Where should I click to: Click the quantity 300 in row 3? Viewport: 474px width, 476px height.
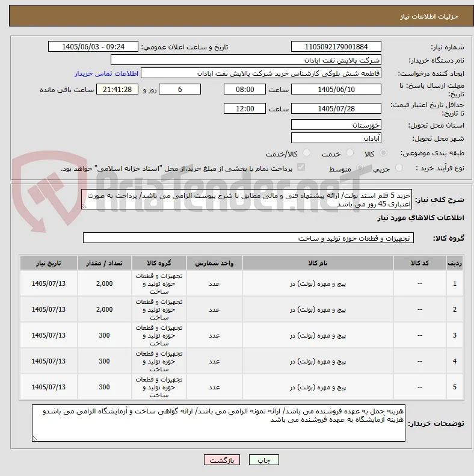[105, 335]
